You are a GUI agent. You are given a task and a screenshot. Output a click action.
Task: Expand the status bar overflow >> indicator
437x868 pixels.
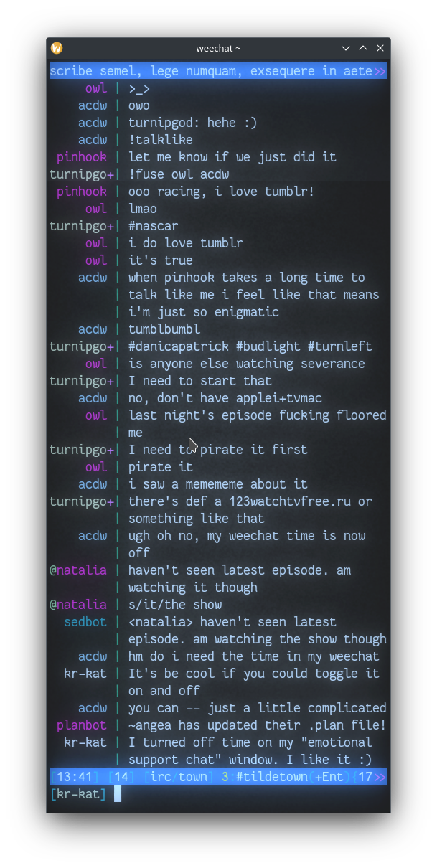pyautogui.click(x=380, y=777)
